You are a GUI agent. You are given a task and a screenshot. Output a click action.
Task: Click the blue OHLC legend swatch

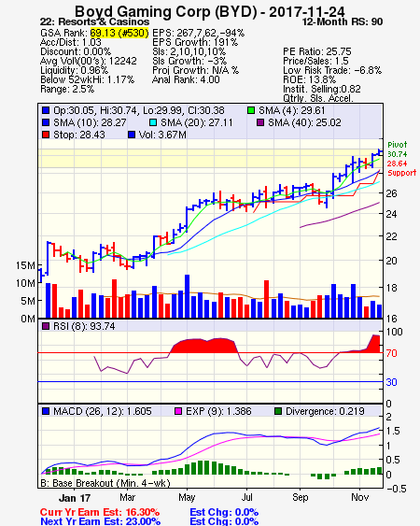[x=46, y=110]
